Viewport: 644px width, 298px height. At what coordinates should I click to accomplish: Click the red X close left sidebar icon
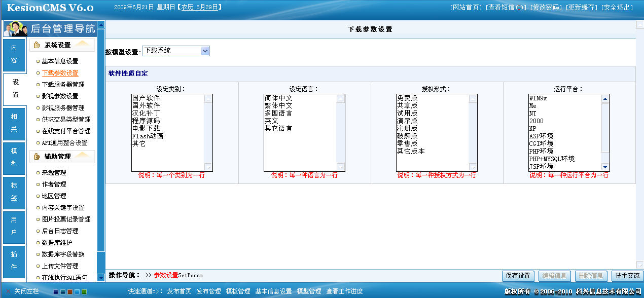(x=8, y=291)
